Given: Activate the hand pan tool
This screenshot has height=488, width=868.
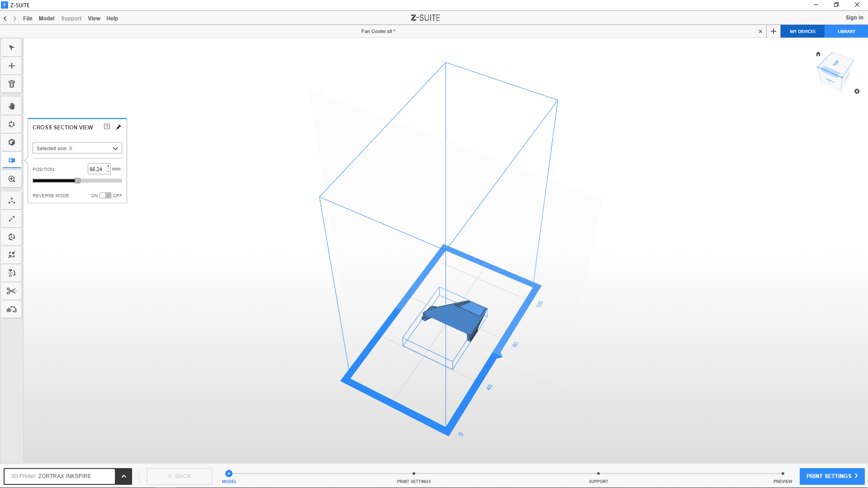Looking at the screenshot, I should pyautogui.click(x=12, y=106).
